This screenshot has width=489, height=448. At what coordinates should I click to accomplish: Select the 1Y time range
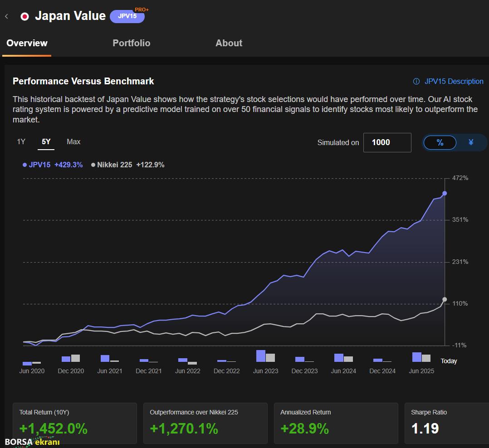tap(21, 142)
